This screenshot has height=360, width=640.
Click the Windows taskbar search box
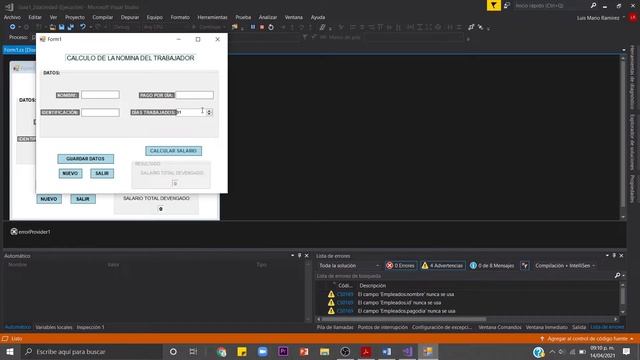point(92,351)
